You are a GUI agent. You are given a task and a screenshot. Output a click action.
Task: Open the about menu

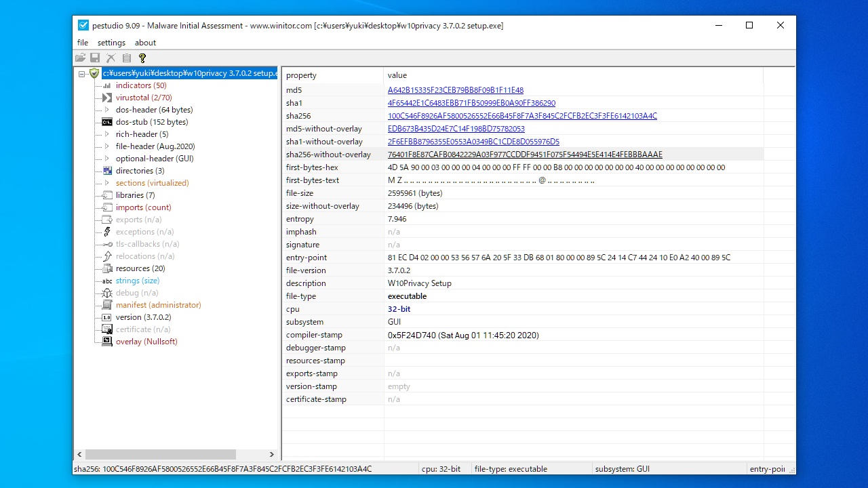[145, 43]
